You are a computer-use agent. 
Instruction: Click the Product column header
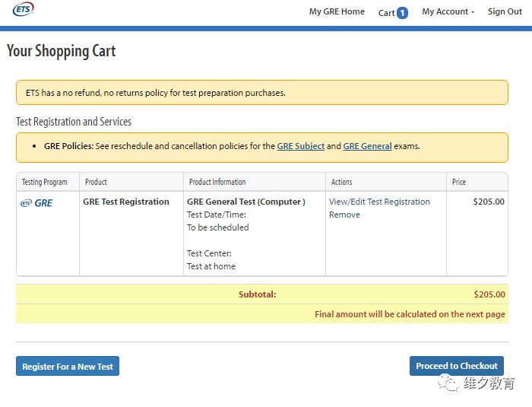tap(96, 182)
